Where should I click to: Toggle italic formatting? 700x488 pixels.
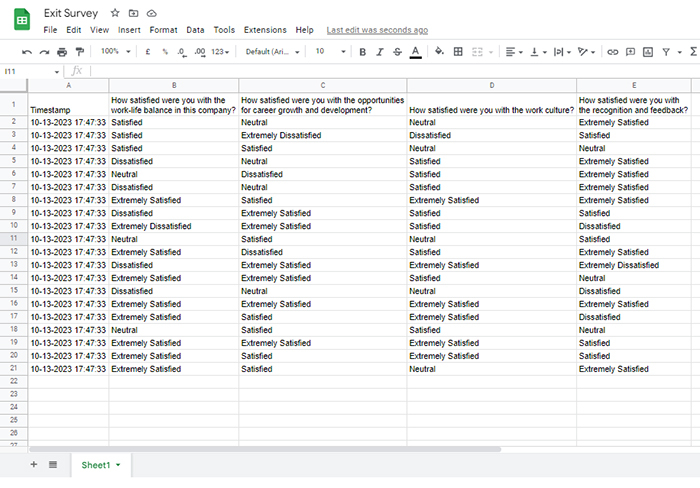click(x=380, y=52)
